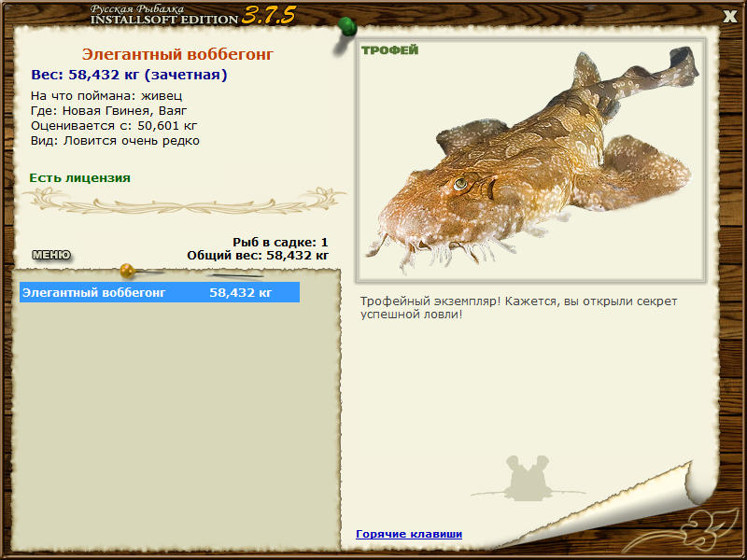Click the wobbegong trophy photo
The width and height of the screenshot is (747, 560).
[530, 161]
